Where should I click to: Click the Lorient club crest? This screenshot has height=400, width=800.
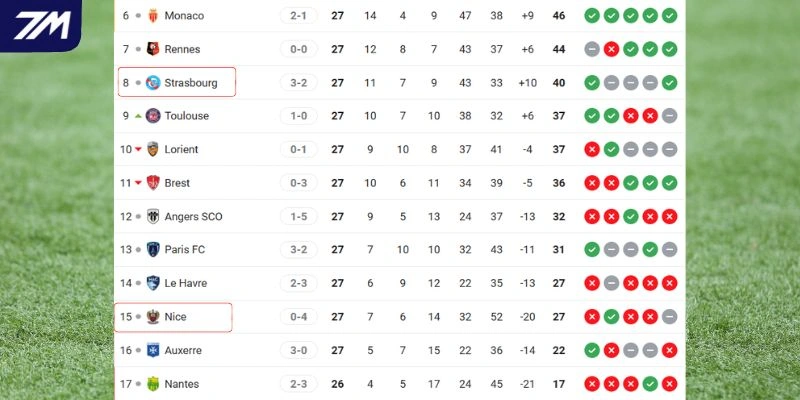coord(153,150)
